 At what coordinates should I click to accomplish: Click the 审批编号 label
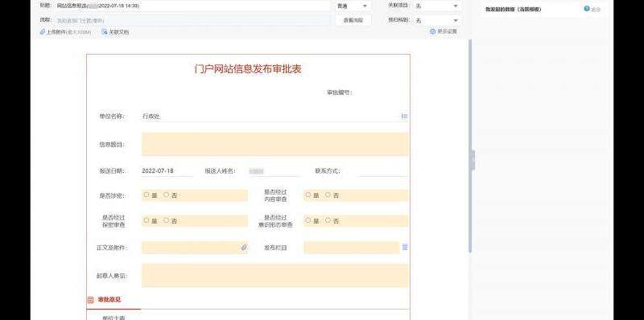coord(339,92)
